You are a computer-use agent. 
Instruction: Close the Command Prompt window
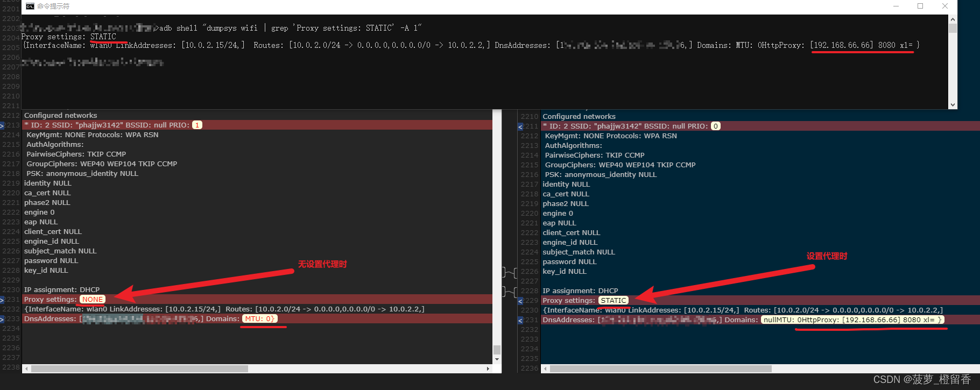(x=945, y=6)
